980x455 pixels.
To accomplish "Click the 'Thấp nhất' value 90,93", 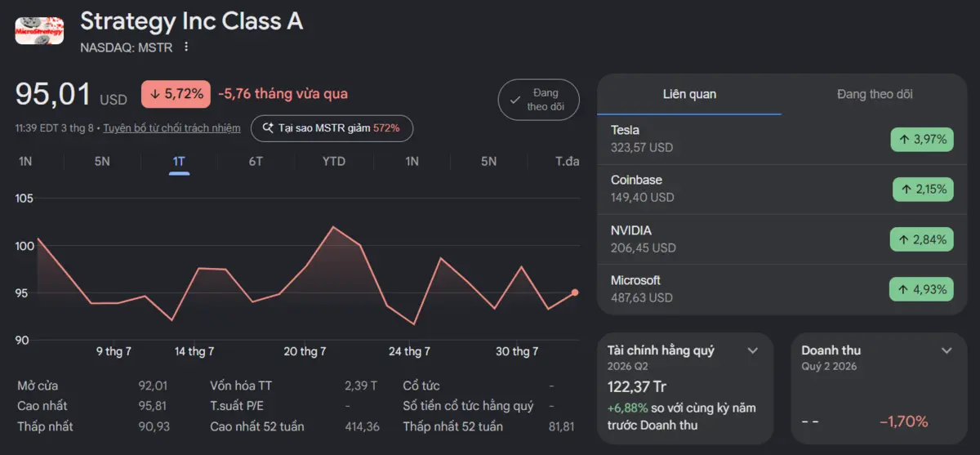I will (x=153, y=426).
